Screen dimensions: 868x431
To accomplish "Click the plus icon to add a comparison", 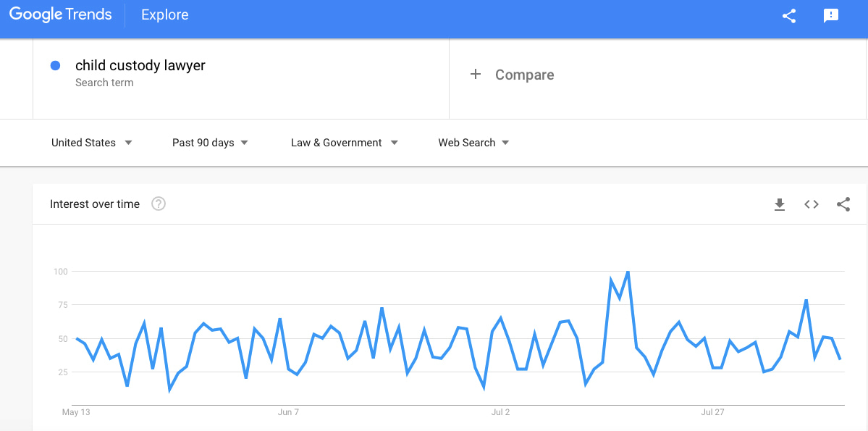I will point(476,74).
